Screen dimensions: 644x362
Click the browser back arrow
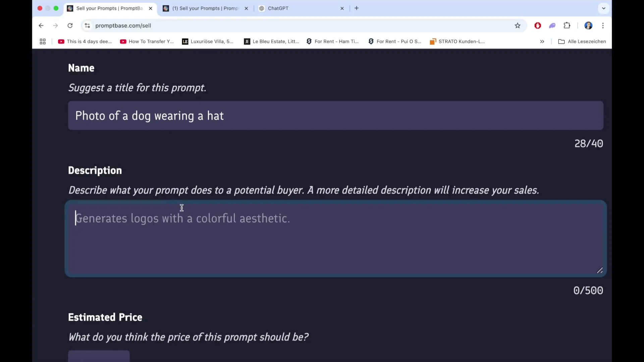[x=41, y=25]
